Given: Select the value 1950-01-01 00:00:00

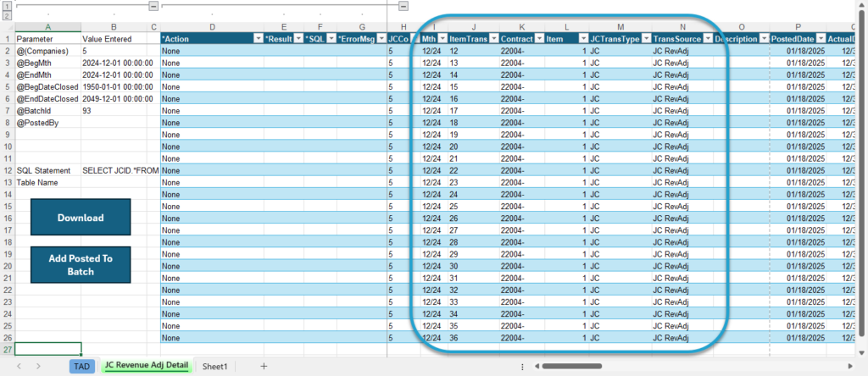Looking at the screenshot, I should [114, 87].
